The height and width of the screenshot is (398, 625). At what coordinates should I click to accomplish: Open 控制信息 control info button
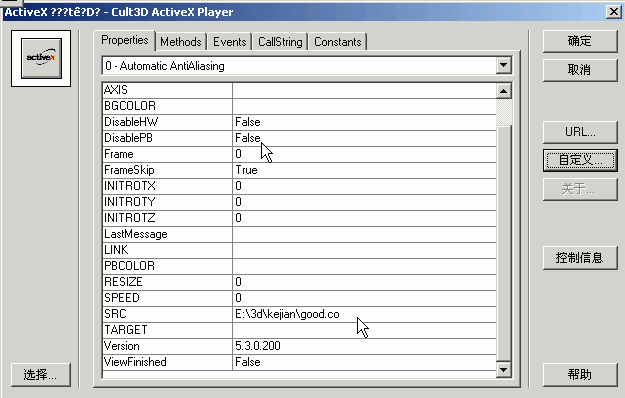pyautogui.click(x=580, y=258)
